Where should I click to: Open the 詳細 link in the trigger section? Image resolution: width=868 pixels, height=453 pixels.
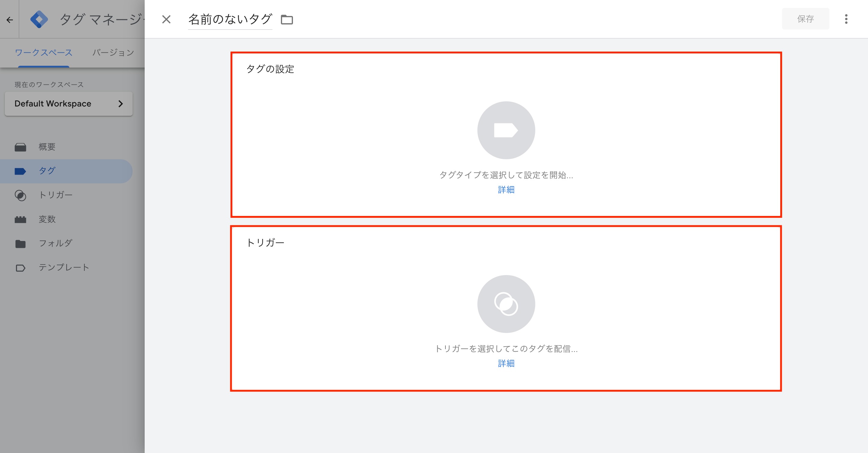[506, 363]
